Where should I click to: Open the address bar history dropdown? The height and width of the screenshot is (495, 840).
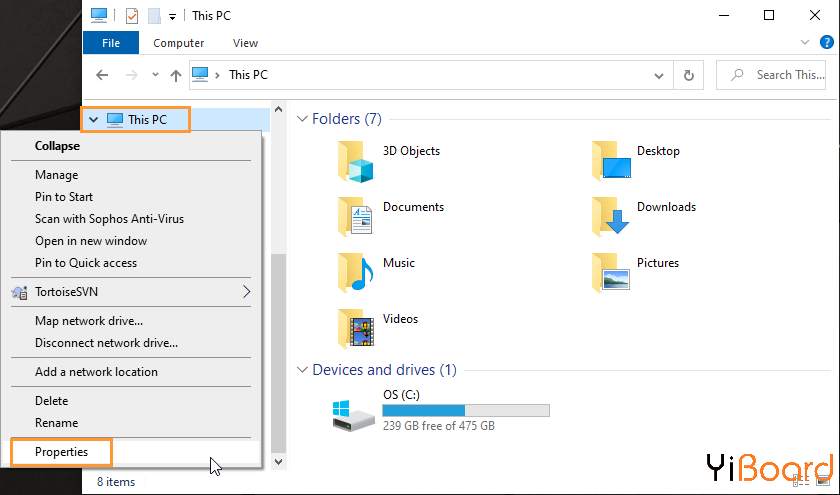click(x=659, y=76)
